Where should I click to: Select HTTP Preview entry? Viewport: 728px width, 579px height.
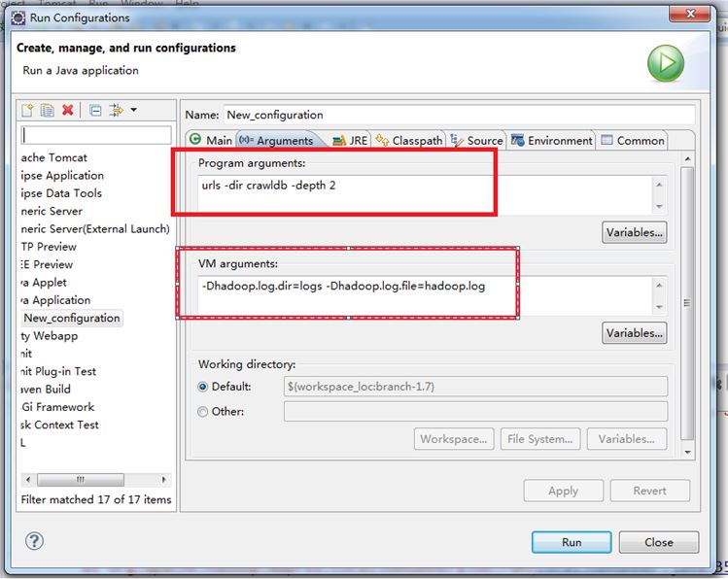point(49,247)
